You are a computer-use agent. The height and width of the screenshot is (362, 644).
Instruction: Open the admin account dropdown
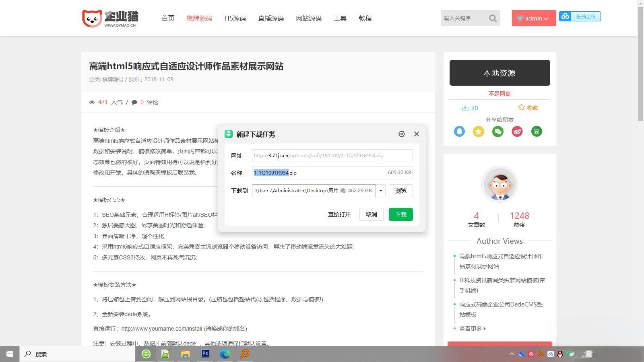click(x=534, y=18)
